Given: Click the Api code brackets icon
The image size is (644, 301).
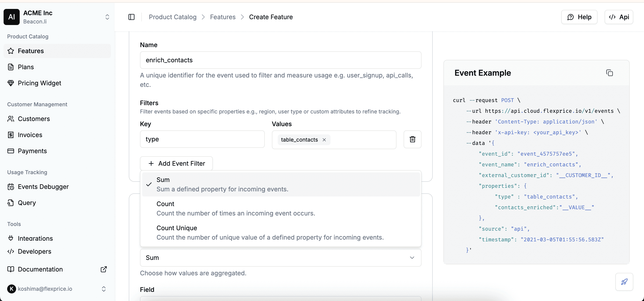Looking at the screenshot, I should [x=612, y=17].
